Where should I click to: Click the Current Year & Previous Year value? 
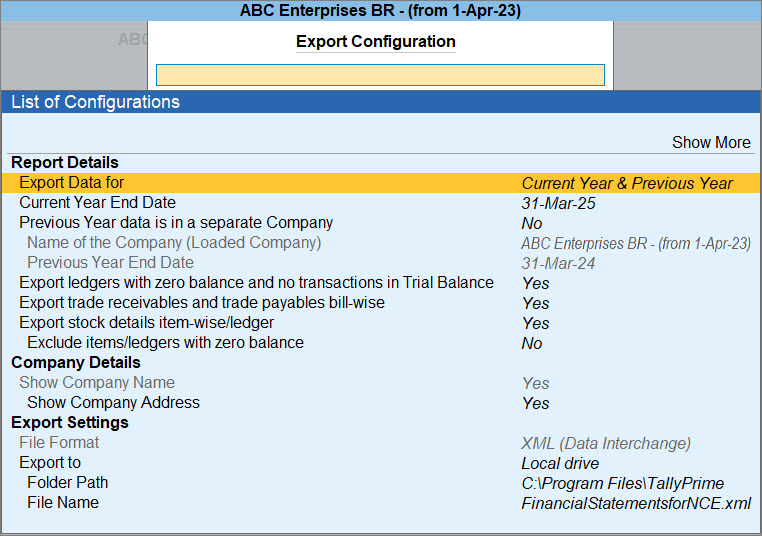point(627,183)
